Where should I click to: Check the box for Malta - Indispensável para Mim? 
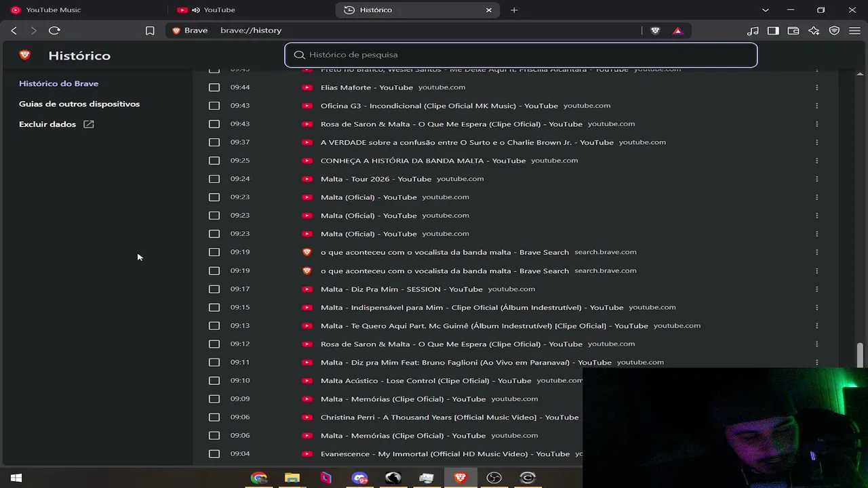tap(214, 307)
